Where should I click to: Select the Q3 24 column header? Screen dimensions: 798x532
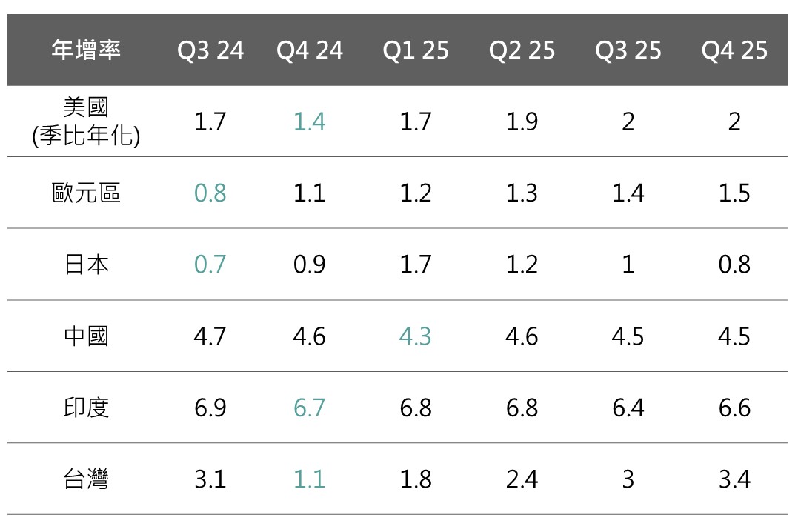[x=210, y=50]
